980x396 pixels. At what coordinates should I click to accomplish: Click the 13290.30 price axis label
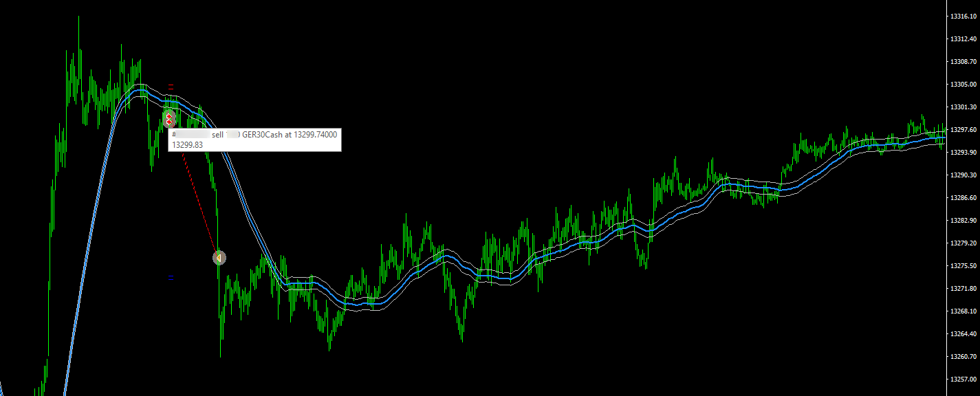[963, 175]
